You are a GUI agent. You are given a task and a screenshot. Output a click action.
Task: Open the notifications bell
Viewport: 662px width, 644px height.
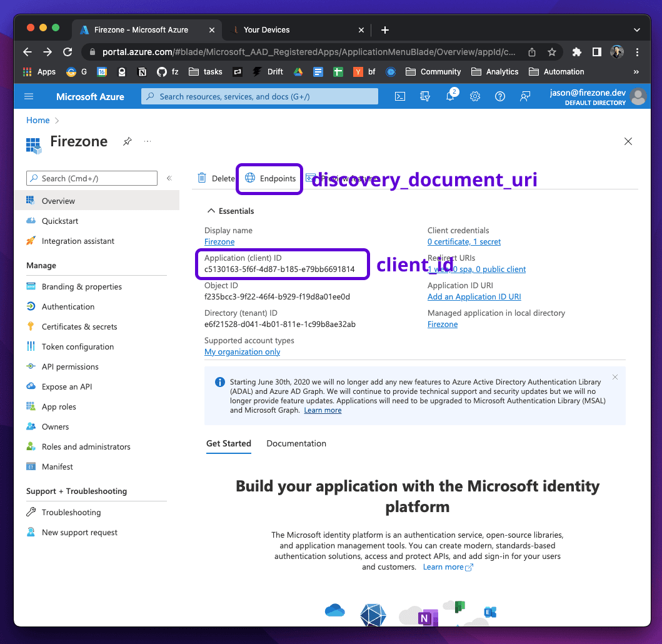(450, 96)
